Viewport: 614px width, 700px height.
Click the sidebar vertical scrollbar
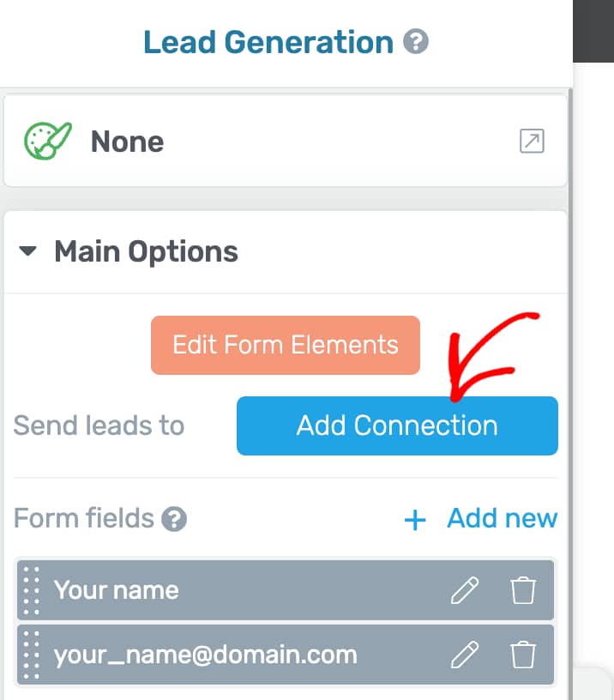pyautogui.click(x=569, y=395)
